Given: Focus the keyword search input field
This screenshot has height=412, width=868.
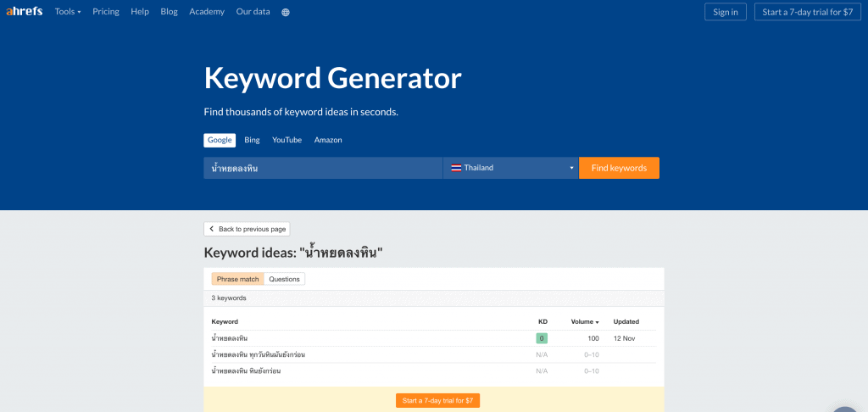Looking at the screenshot, I should [323, 168].
